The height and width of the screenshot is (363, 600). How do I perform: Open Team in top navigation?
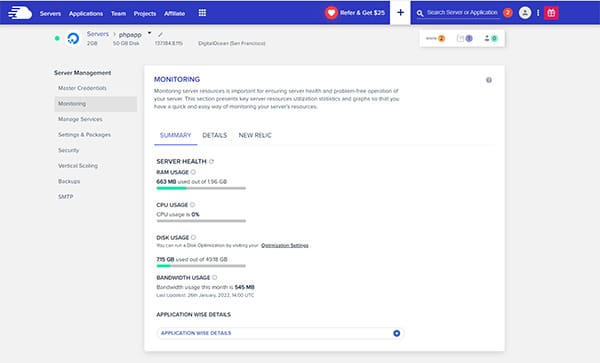118,13
